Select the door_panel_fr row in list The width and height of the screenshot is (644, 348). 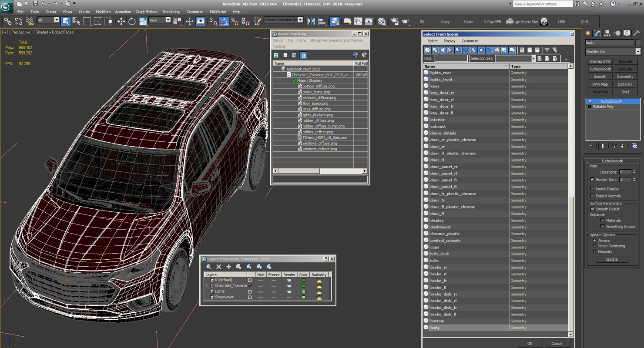[495, 180]
